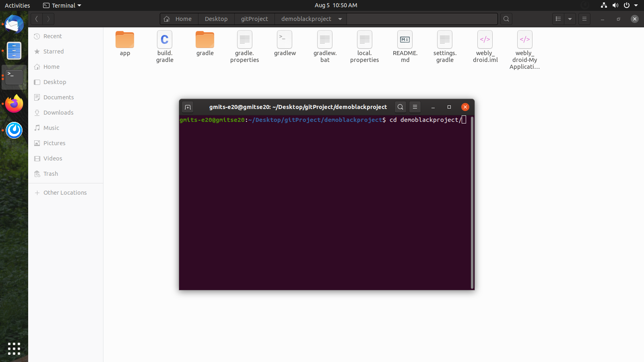The image size is (644, 362).
Task: Select the build.gradle file icon
Action: click(x=165, y=40)
